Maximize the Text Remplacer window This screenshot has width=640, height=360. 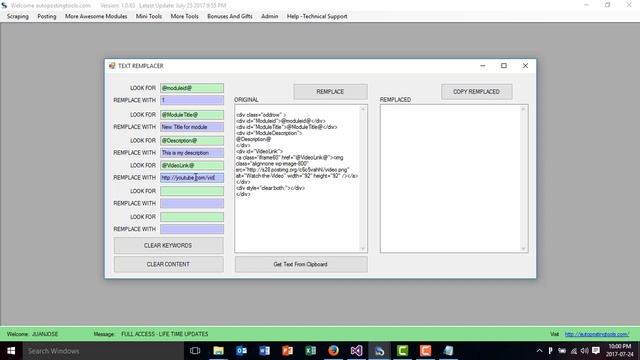[504, 66]
